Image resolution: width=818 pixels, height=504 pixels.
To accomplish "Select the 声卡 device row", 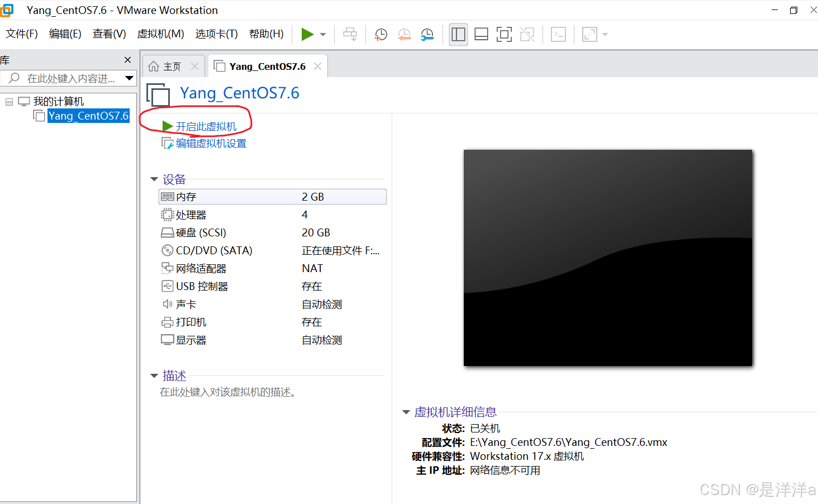I will [x=273, y=304].
